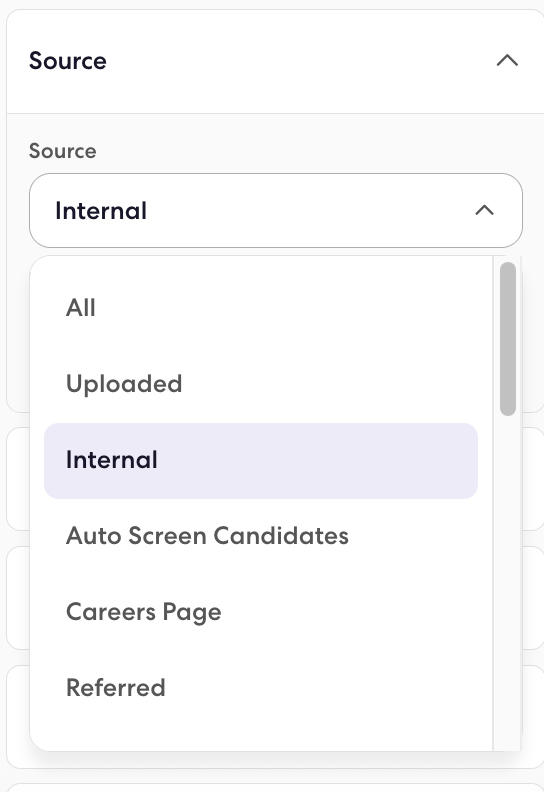The image size is (544, 792).
Task: Filter by the Careers Page entry
Action: [x=261, y=612]
